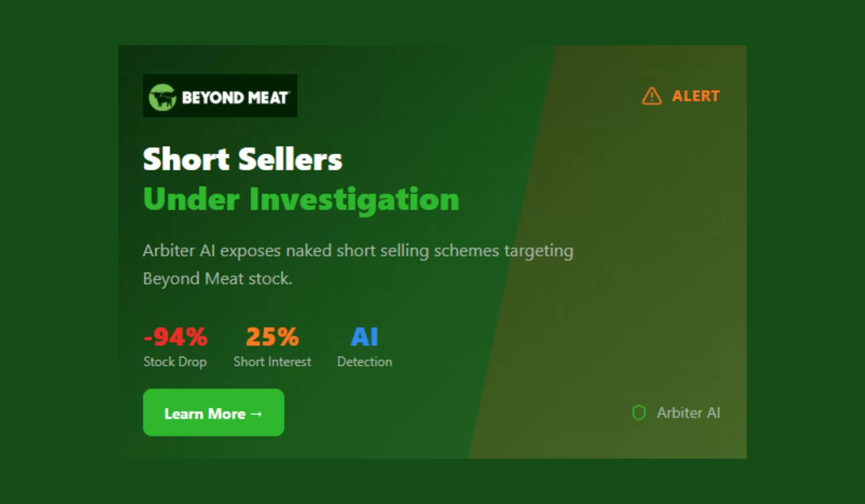Screen dimensions: 865x504
Task: Click the olive diagonal panel on the card
Action: point(637,255)
